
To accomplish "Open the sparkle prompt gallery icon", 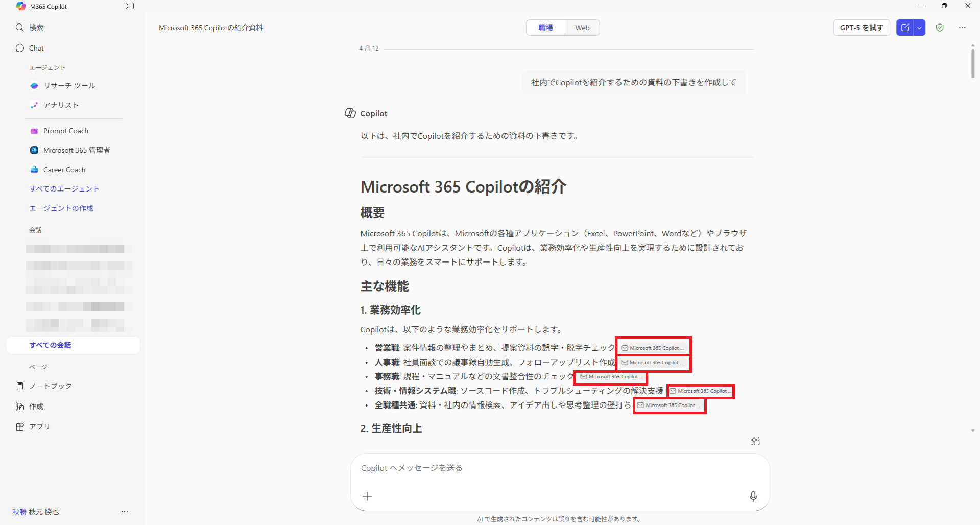I will [755, 441].
